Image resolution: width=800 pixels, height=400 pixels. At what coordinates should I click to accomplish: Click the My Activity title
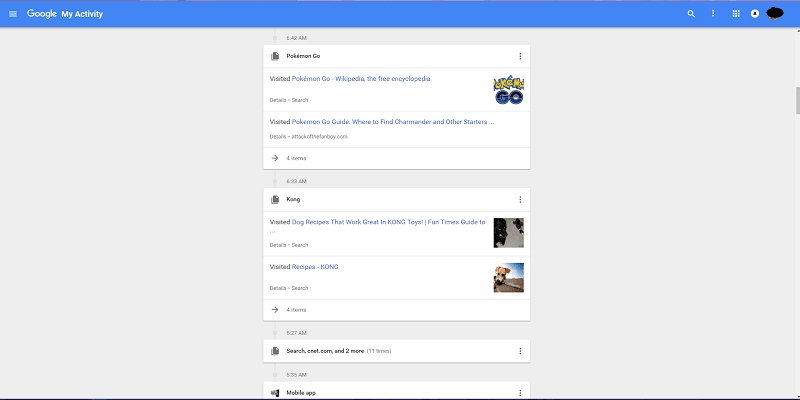[x=82, y=14]
